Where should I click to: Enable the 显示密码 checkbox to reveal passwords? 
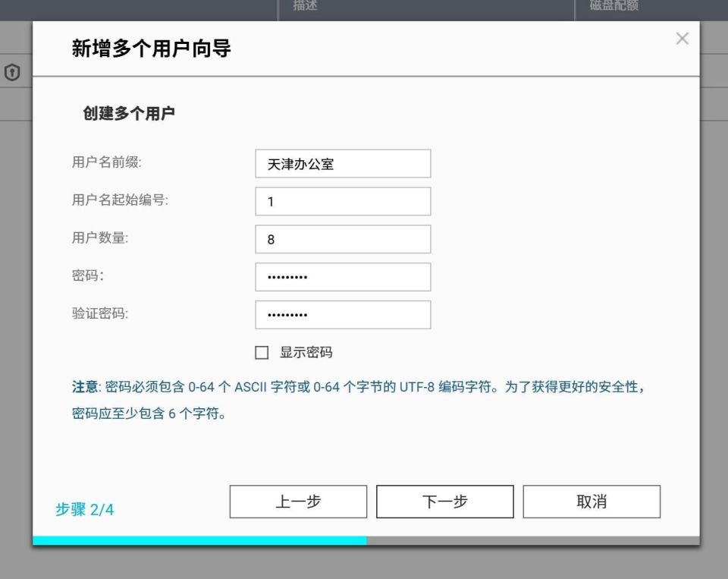coord(262,352)
